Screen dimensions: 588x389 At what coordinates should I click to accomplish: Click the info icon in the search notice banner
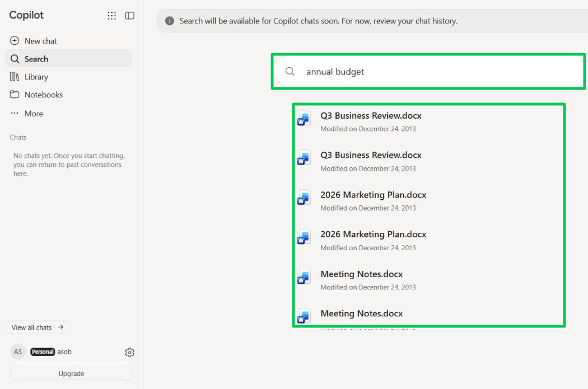point(170,21)
